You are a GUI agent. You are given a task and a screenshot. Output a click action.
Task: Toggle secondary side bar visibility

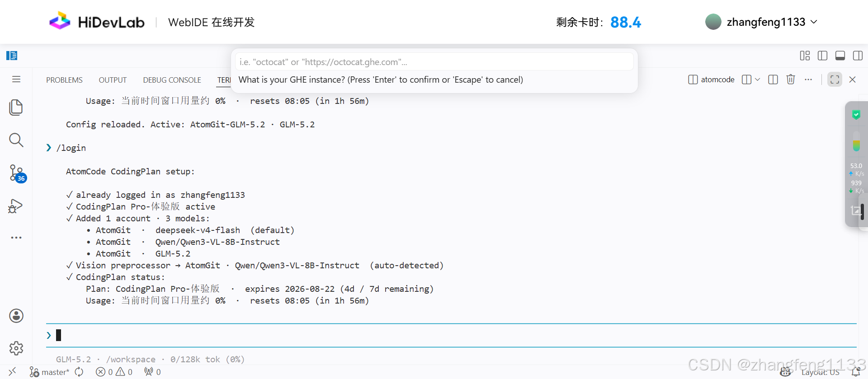click(858, 56)
